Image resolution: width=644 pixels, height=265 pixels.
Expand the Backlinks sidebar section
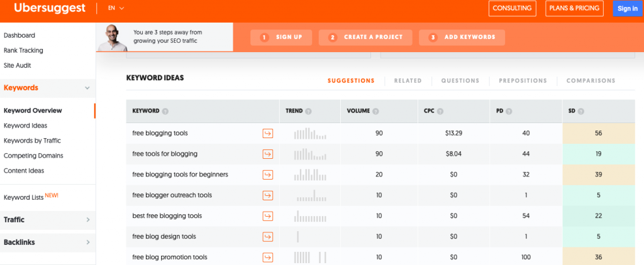(x=88, y=242)
